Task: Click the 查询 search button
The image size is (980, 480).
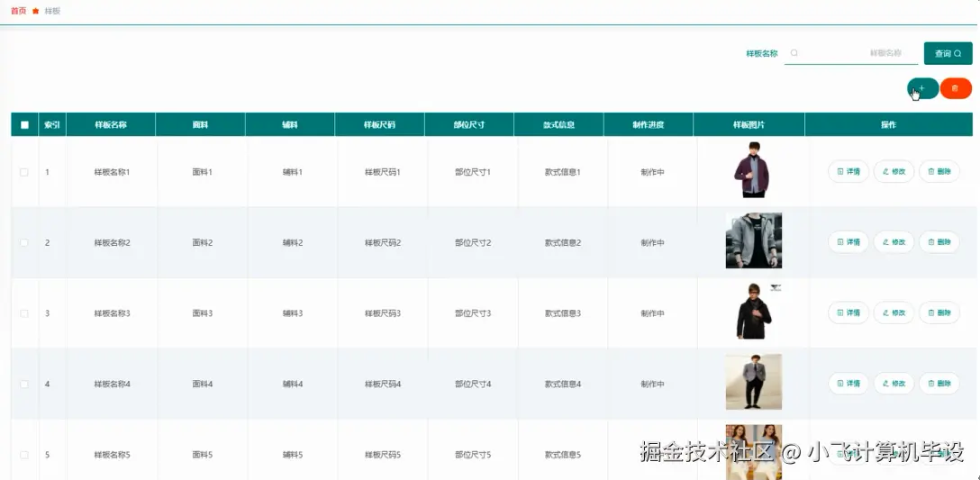Action: coord(948,53)
